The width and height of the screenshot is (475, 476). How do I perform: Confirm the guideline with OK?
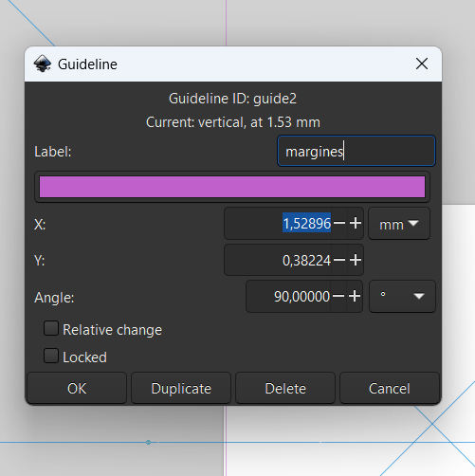point(77,388)
